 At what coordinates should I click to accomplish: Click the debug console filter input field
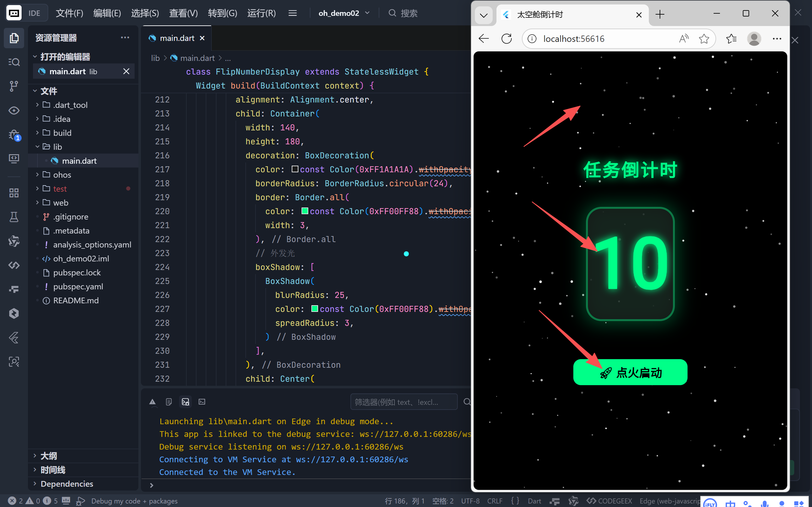click(404, 402)
